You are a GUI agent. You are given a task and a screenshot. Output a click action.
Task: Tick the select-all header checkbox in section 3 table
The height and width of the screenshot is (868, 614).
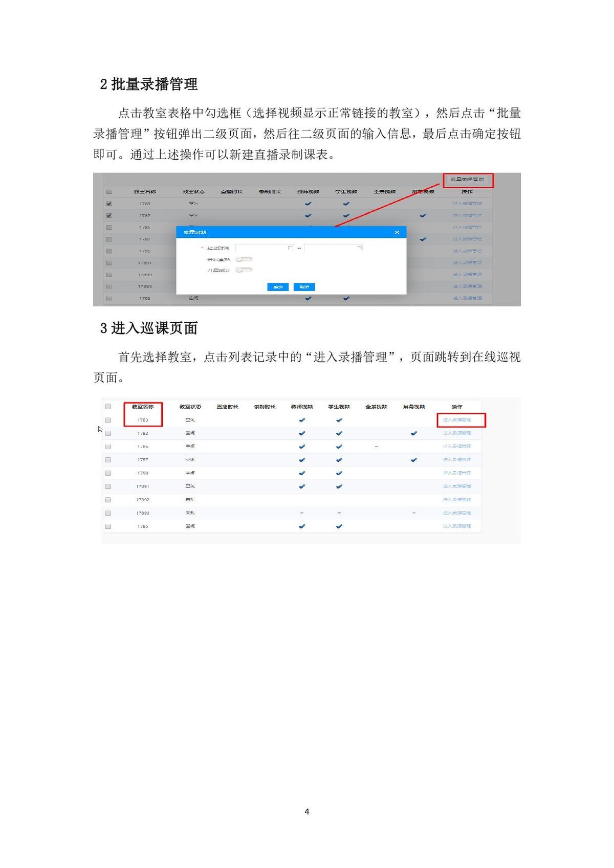coord(108,407)
